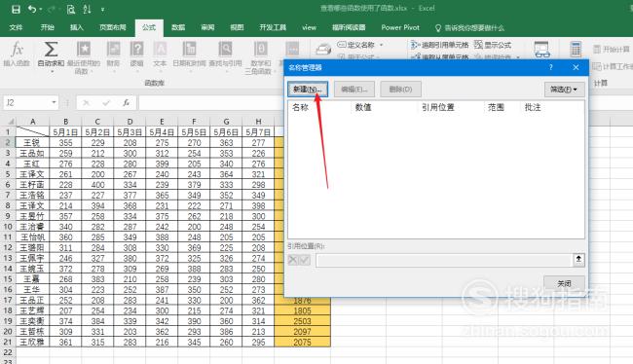This screenshot has width=633, height=364.
Task: Open the Filter (筛选) dropdown in Name Manager
Action: tap(564, 90)
